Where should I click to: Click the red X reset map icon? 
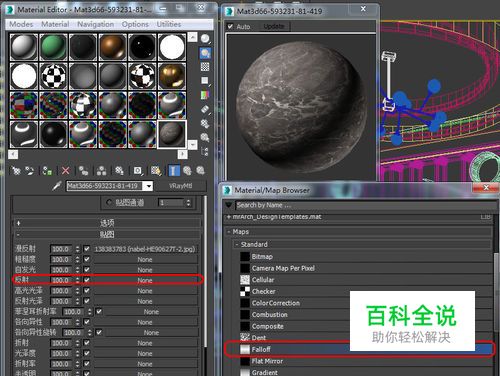tap(66, 171)
